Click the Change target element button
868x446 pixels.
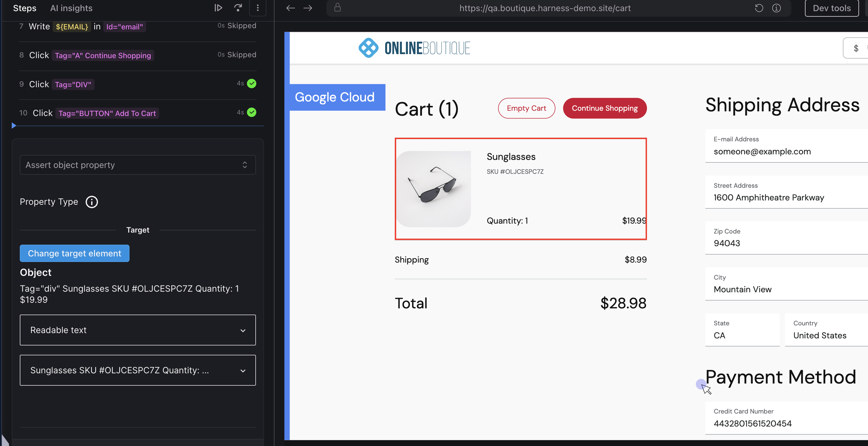pos(74,253)
